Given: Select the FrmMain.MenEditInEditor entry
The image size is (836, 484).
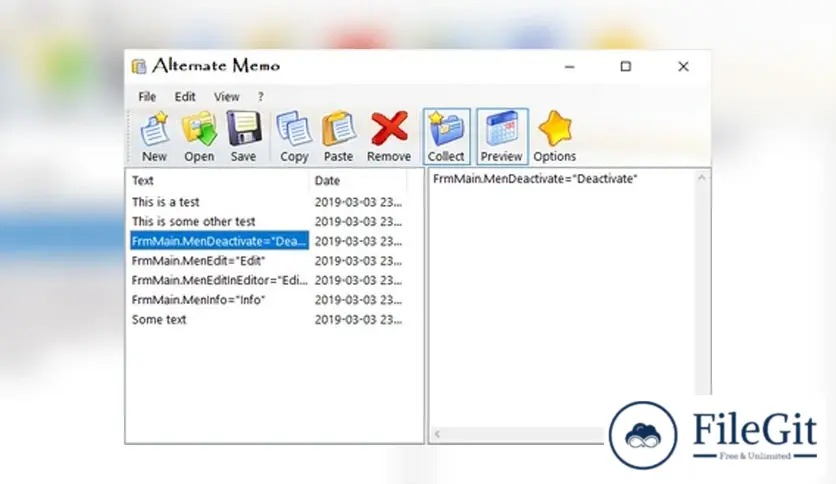Looking at the screenshot, I should tap(220, 280).
